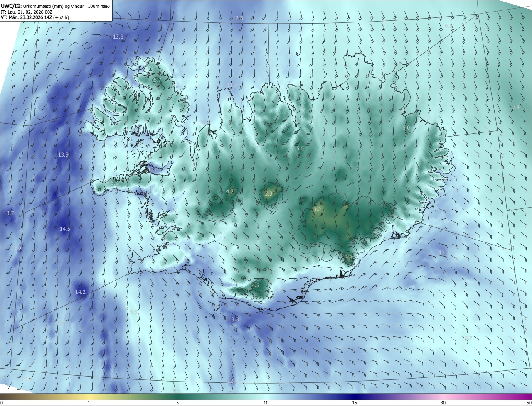Image resolution: width=532 pixels, height=406 pixels.
Task: Click the 12.4 value label
Action: point(232,380)
